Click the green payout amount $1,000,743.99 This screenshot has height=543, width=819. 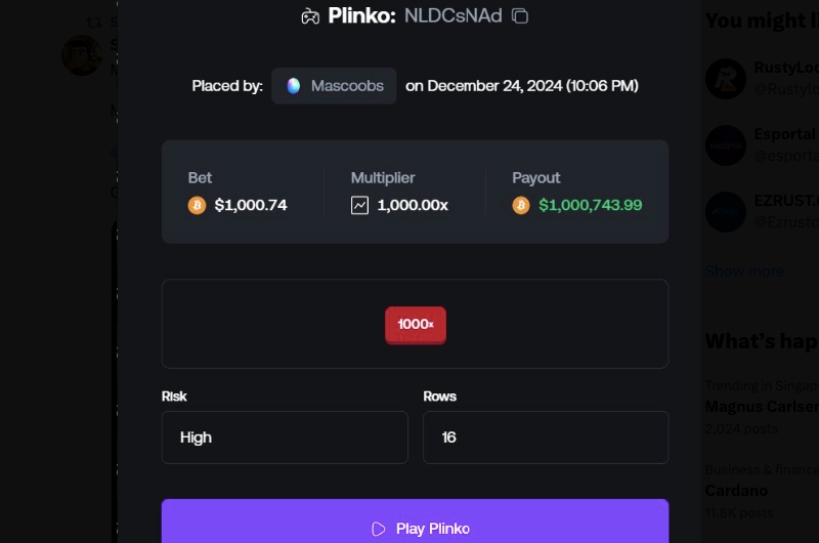[x=590, y=205]
